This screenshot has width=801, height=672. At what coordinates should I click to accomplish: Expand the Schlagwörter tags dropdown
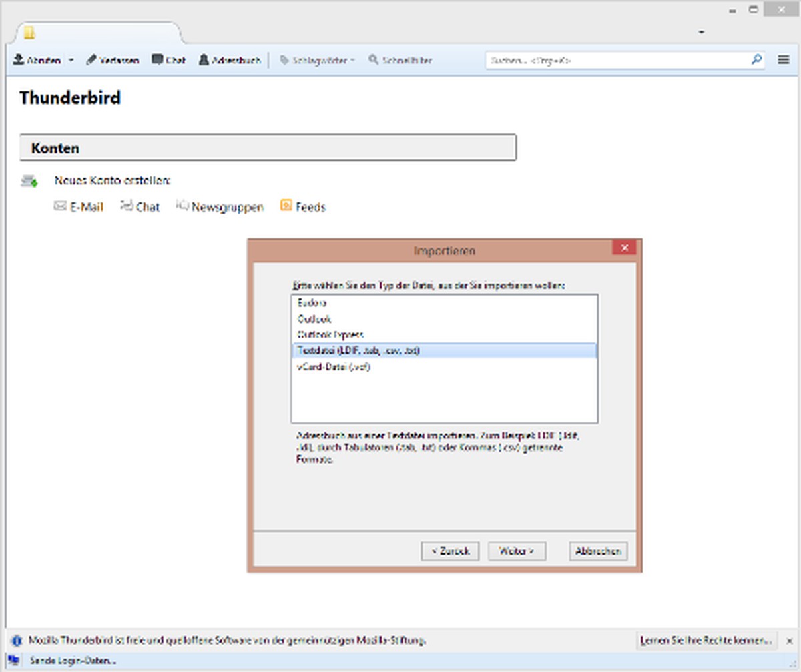[x=317, y=60]
